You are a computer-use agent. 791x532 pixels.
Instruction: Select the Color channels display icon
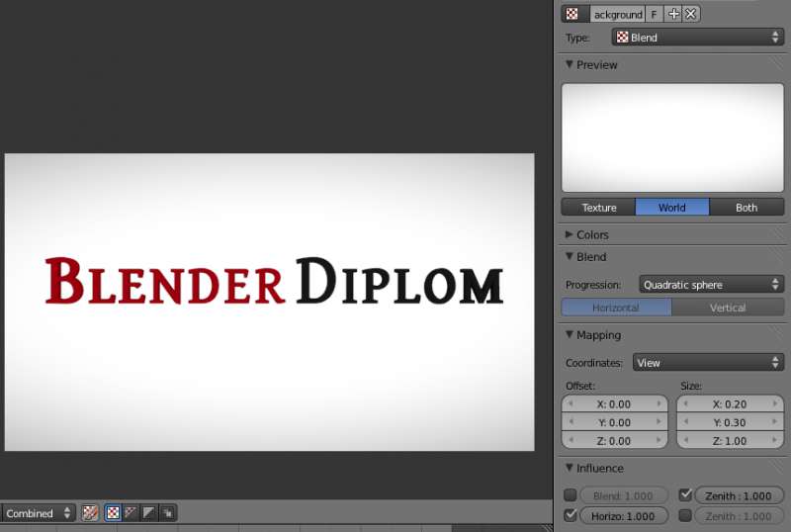tap(131, 513)
